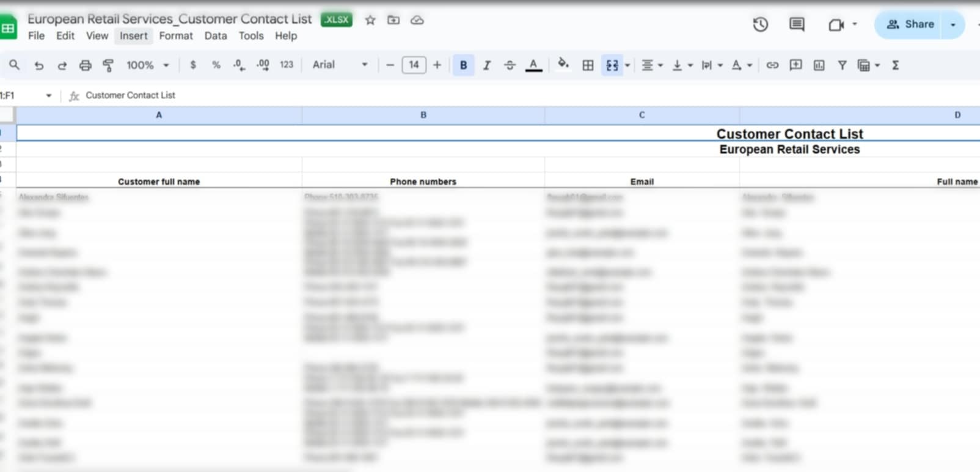This screenshot has width=980, height=472.
Task: Expand the Share options arrow
Action: pos(953,24)
